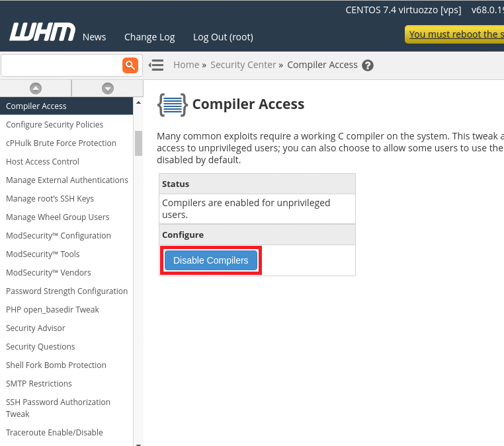Click 'Compilers are enabled for unprivileged users' text
504x446 pixels.
[246, 209]
